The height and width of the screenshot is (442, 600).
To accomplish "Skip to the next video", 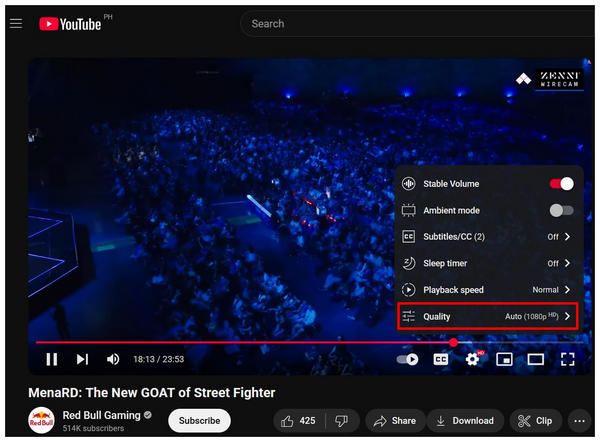I will click(x=82, y=359).
